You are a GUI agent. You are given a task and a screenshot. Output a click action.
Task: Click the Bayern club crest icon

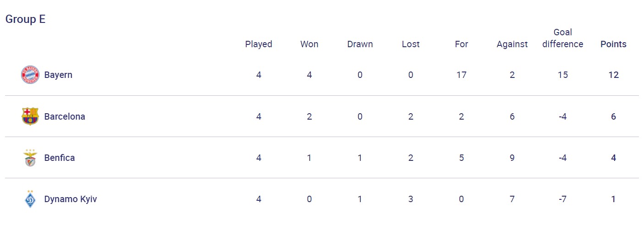(x=30, y=75)
